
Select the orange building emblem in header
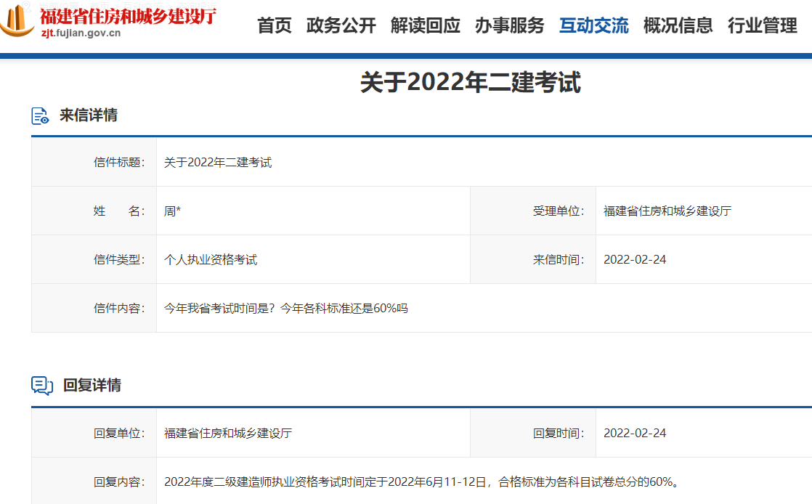point(16,21)
